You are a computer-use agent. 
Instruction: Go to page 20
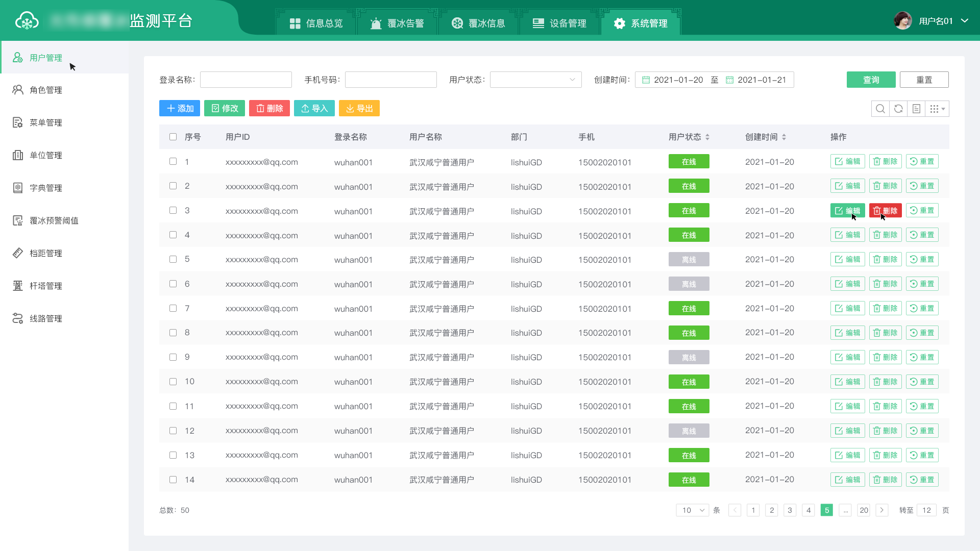coord(864,510)
